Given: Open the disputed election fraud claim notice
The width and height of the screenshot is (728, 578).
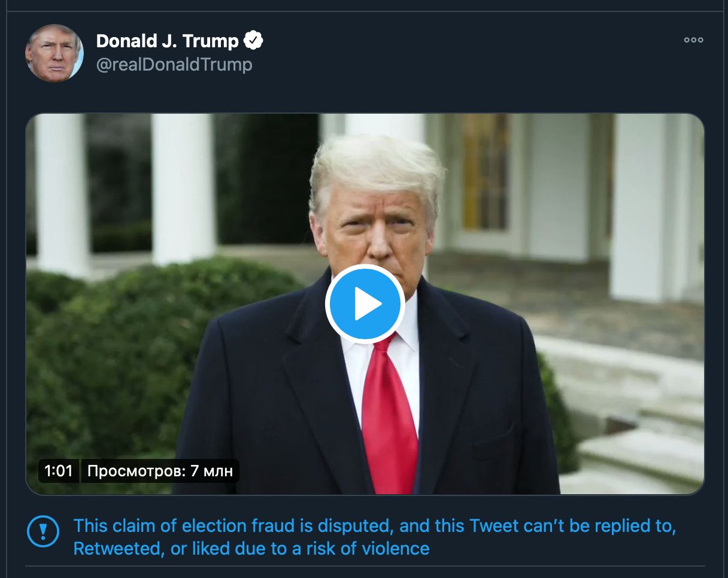Looking at the screenshot, I should (x=374, y=527).
